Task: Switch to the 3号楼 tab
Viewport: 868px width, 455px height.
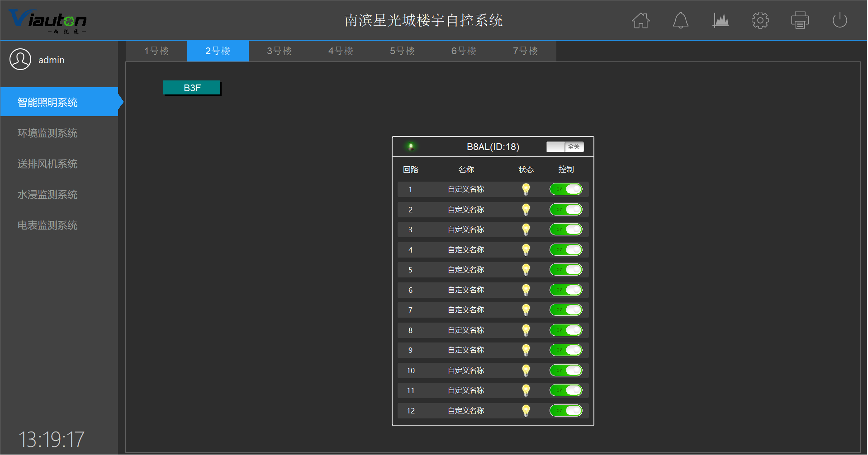Action: pyautogui.click(x=279, y=51)
